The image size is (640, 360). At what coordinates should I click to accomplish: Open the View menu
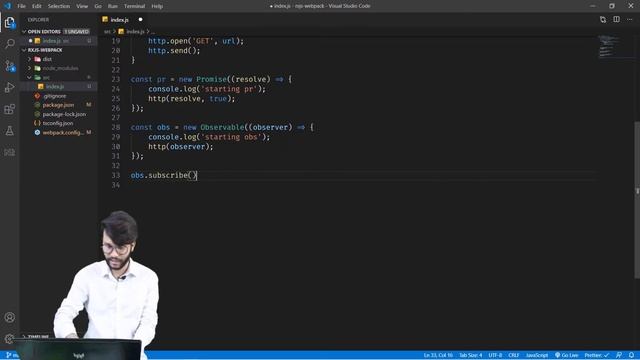pyautogui.click(x=82, y=6)
